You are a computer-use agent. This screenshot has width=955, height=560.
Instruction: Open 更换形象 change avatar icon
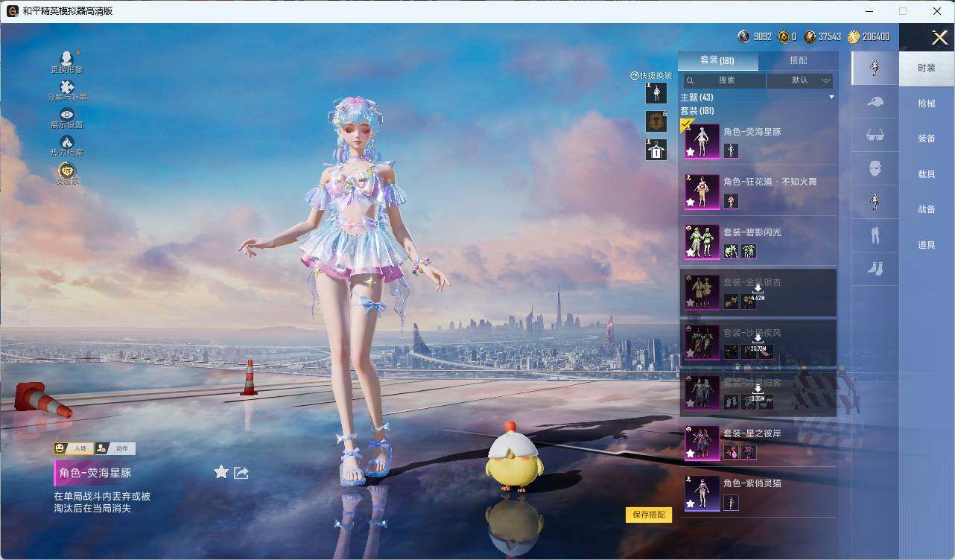click(67, 58)
